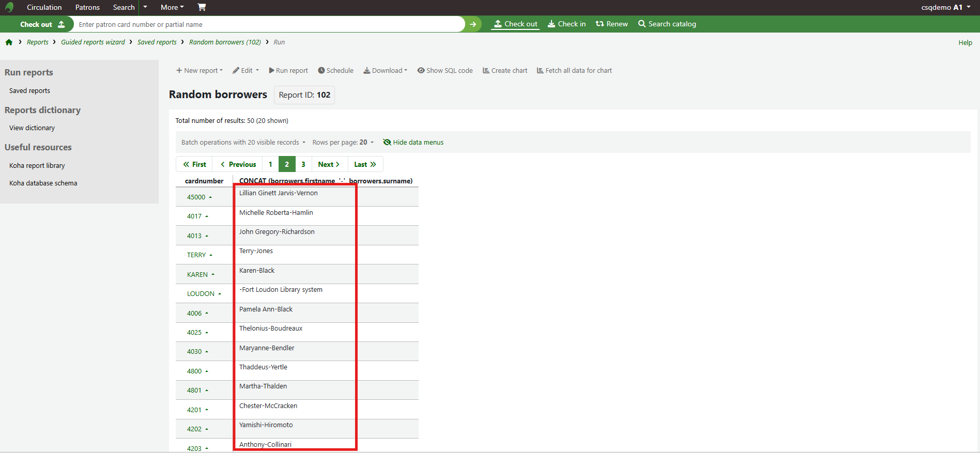The width and height of the screenshot is (980, 453).
Task: Open data menu for cardnumber 4202
Action: click(x=197, y=429)
